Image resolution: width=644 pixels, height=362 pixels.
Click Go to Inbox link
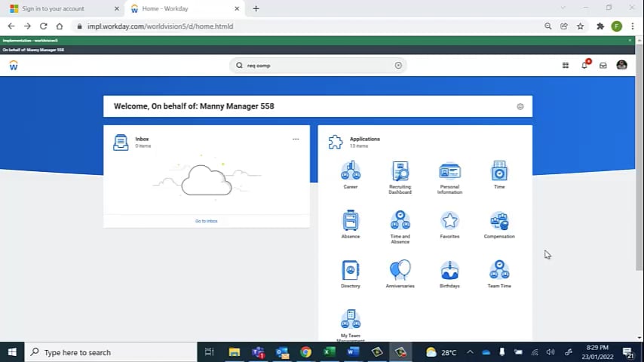(206, 221)
